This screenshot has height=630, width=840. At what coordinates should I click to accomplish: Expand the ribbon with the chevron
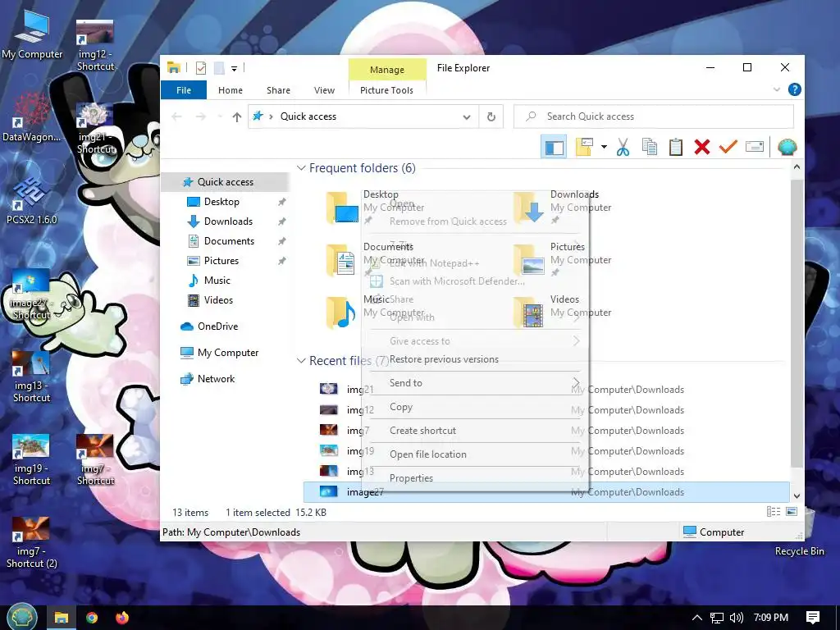776,89
